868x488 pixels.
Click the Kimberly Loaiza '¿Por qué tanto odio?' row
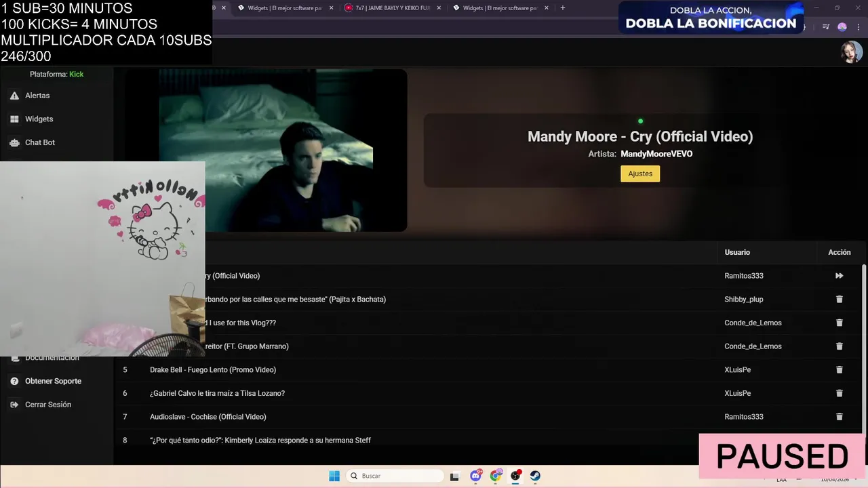[260, 441]
